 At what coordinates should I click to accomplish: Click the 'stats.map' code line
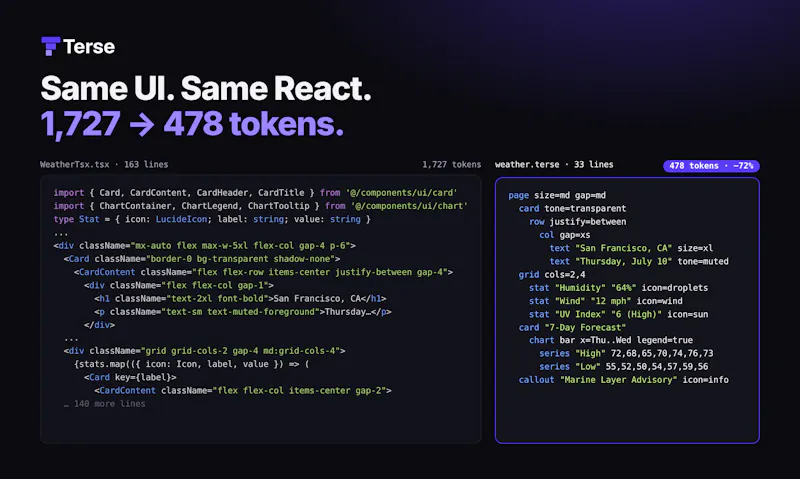click(x=192, y=364)
